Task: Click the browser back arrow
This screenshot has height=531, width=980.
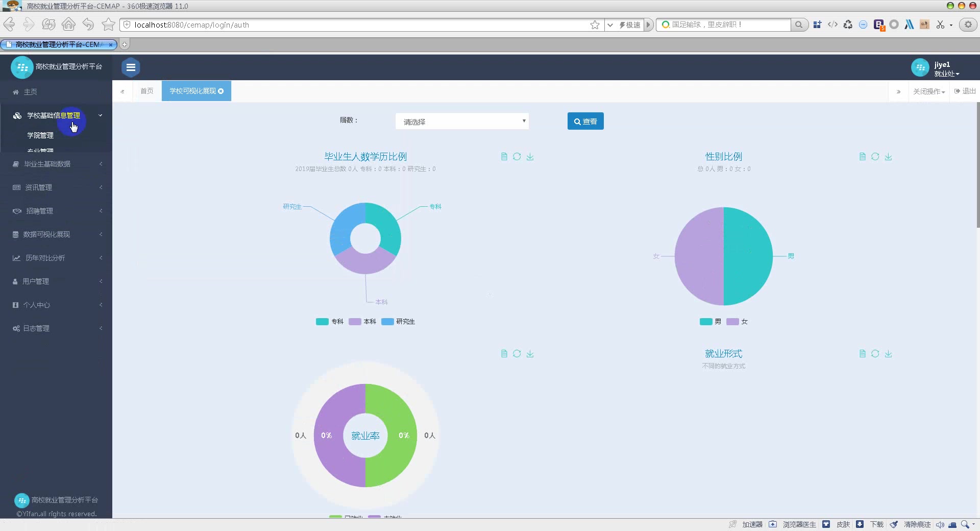Action: [9, 24]
